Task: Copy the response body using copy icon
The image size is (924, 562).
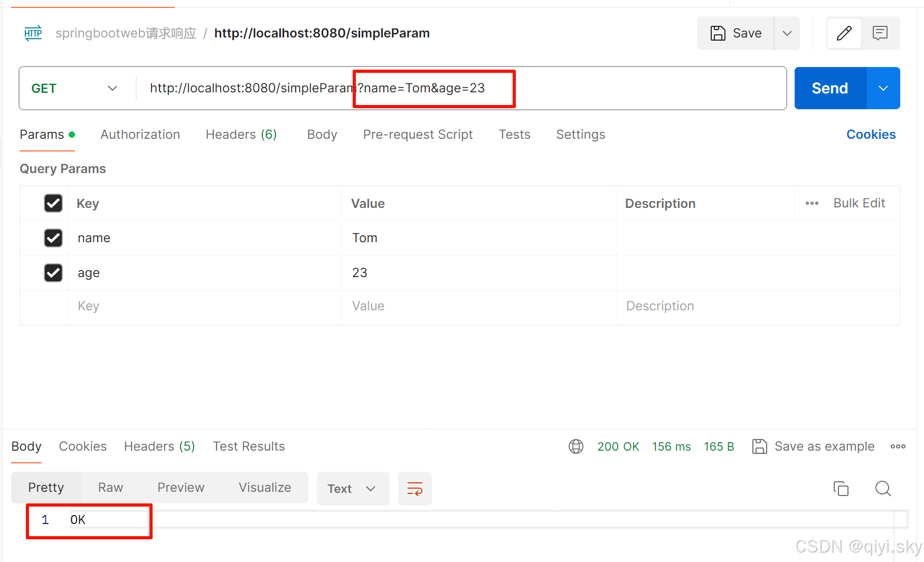Action: point(841,489)
